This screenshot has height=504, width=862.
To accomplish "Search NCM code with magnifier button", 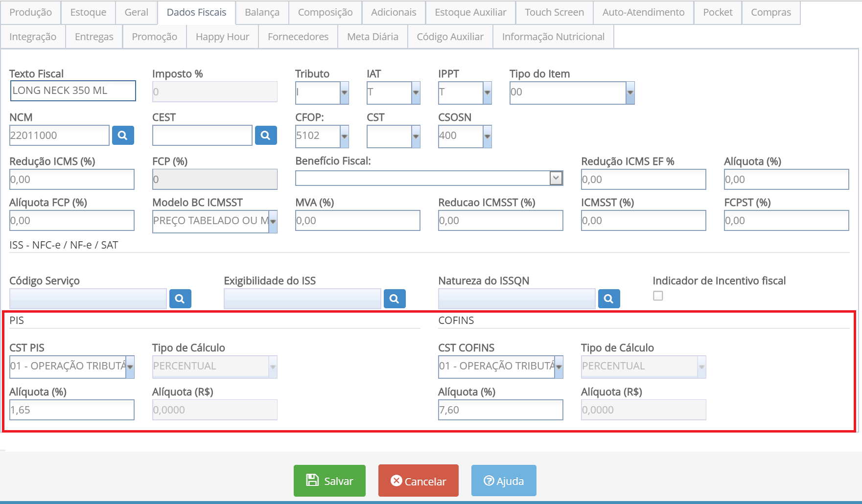I will point(123,136).
